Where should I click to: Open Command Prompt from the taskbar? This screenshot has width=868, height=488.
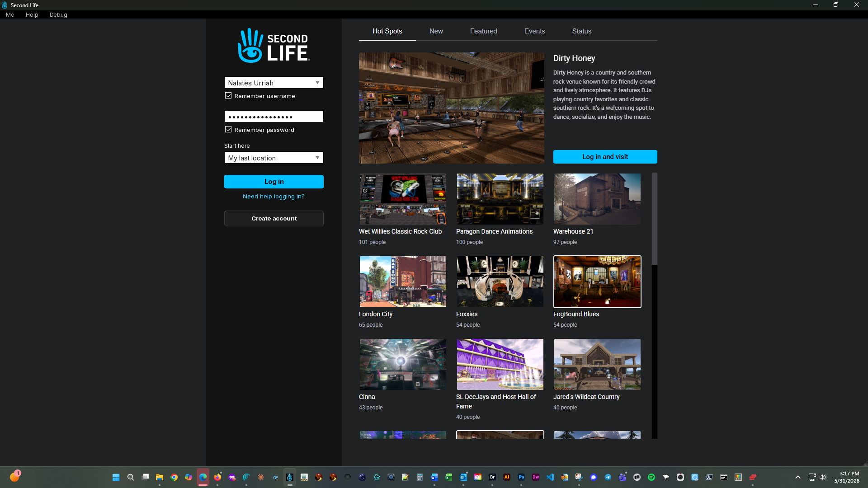pos(724,477)
